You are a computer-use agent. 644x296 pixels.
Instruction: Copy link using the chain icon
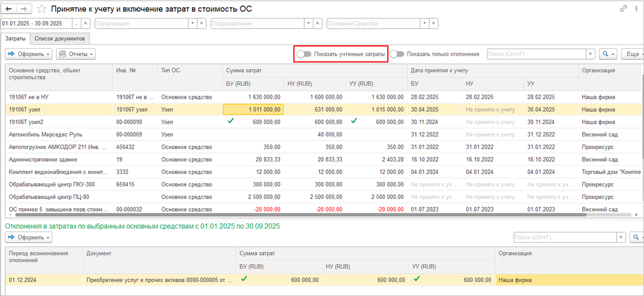point(623,9)
